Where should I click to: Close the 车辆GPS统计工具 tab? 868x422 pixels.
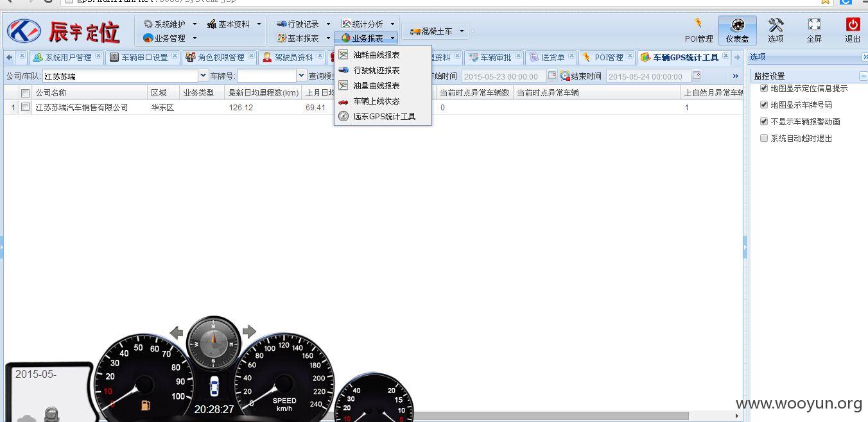pyautogui.click(x=725, y=56)
